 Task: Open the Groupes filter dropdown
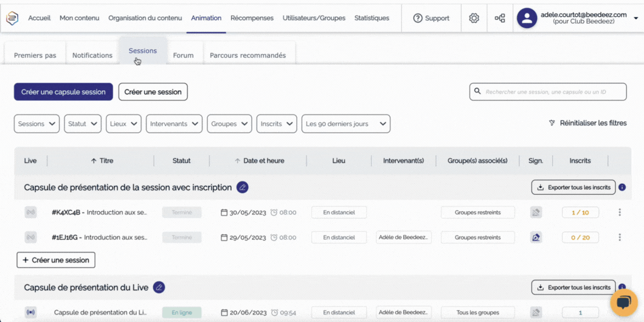point(229,124)
